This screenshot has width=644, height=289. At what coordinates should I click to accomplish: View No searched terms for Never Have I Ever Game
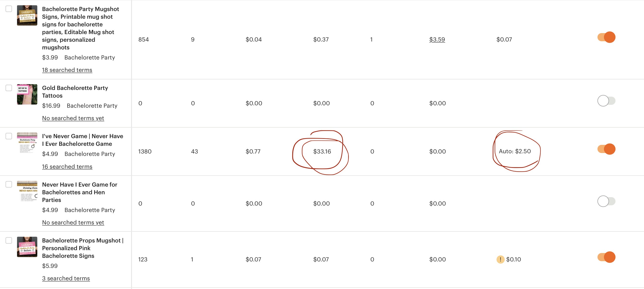coord(73,222)
